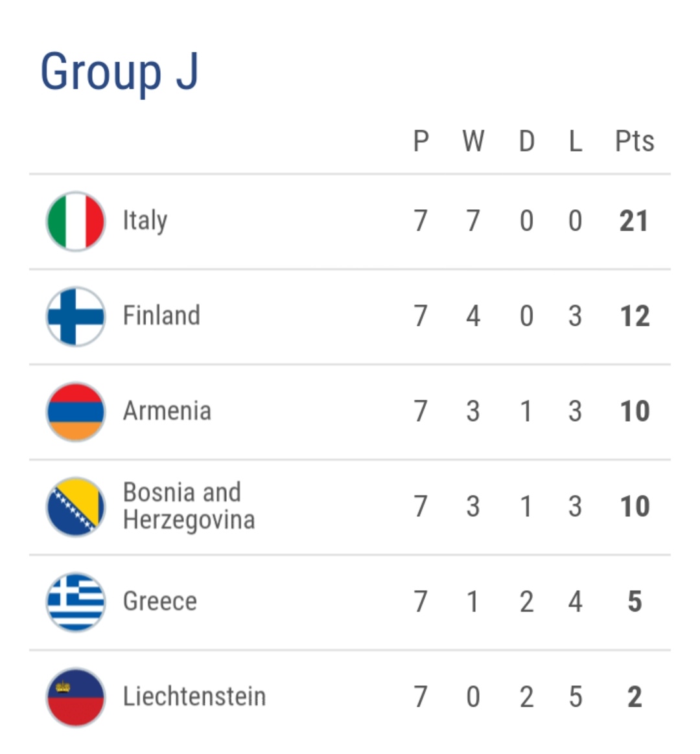Screen dimensions: 700x754
Task: Select the Bosnia and Herzegovina team name
Action: [189, 507]
